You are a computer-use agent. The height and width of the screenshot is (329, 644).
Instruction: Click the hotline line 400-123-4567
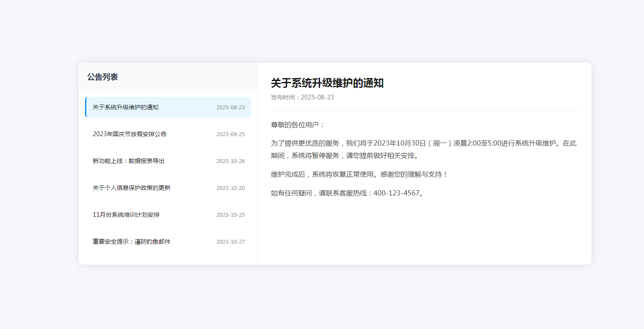348,193
